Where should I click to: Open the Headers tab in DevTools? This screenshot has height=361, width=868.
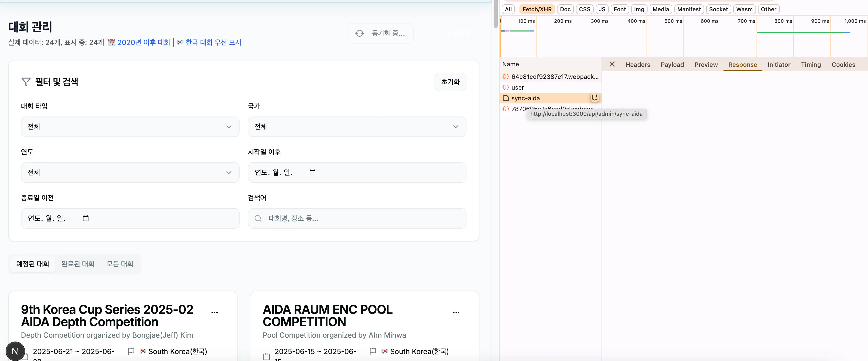coord(638,65)
